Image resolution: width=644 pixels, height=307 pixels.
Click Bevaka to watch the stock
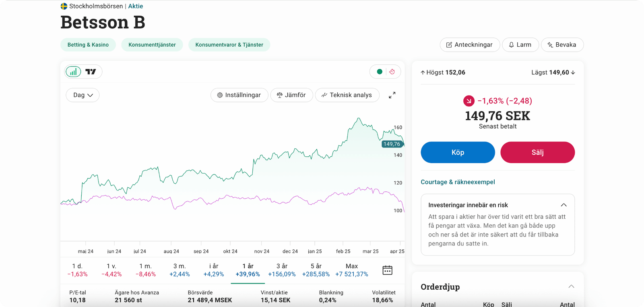(562, 45)
